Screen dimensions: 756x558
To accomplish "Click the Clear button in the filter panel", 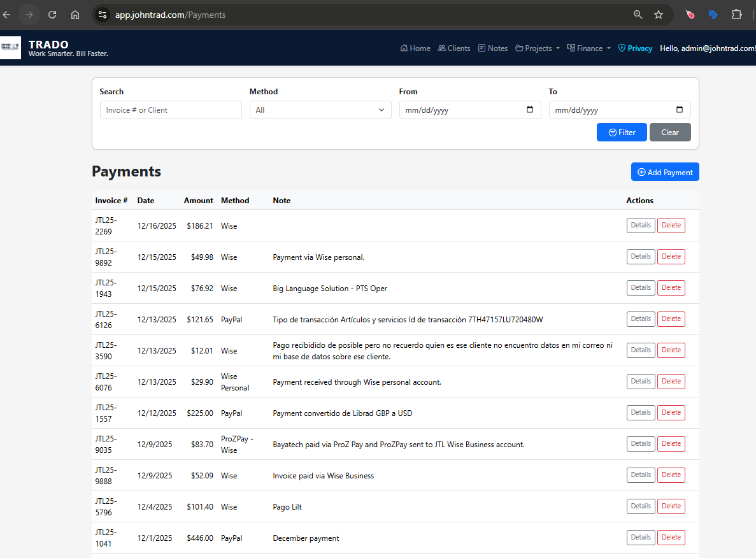I will point(670,132).
